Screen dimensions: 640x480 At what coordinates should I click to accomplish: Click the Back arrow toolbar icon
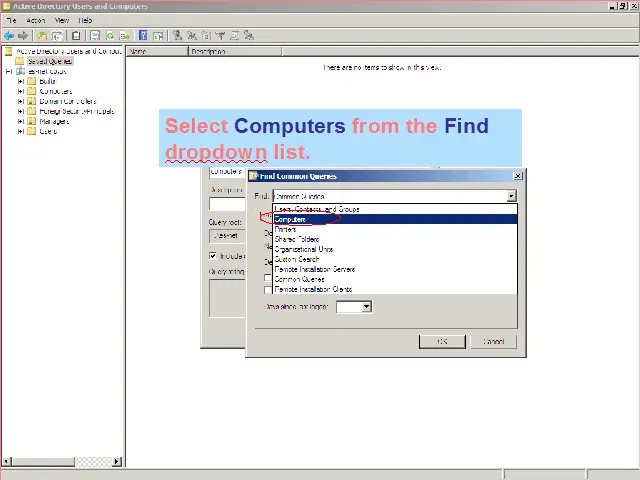[9, 36]
